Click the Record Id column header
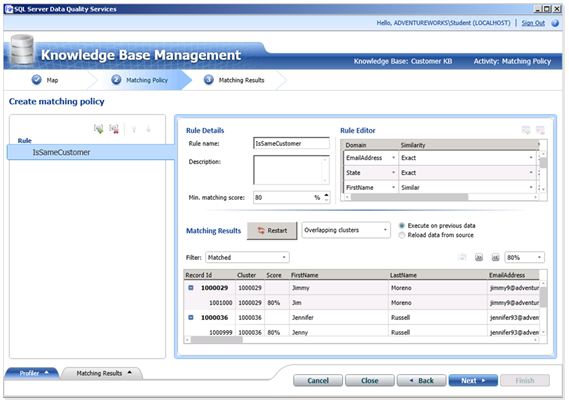This screenshot has height=403, width=569. [x=209, y=275]
